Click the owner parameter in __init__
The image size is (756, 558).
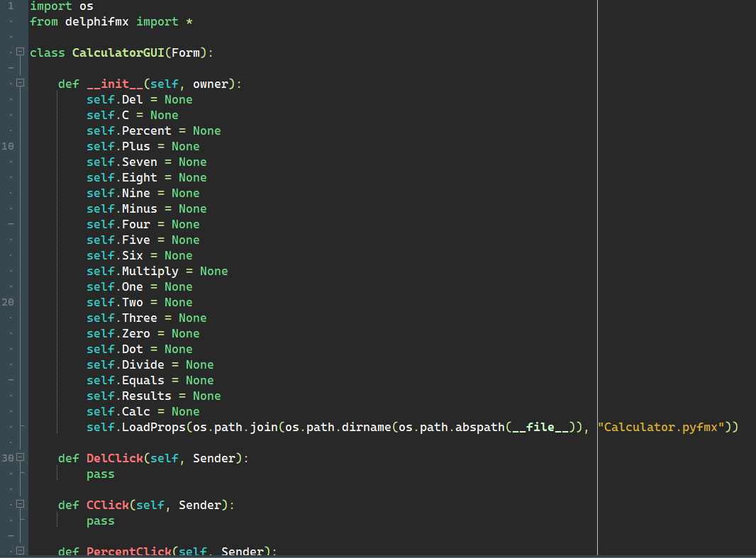pos(210,84)
